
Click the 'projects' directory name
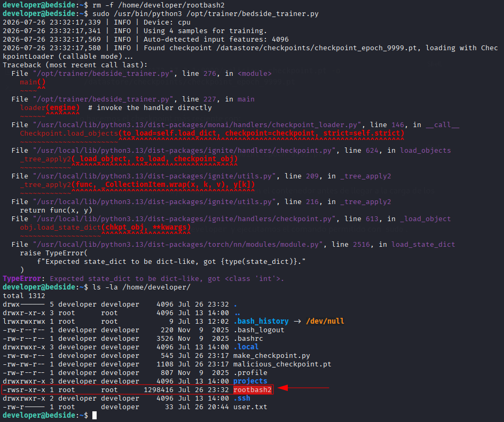tap(250, 381)
